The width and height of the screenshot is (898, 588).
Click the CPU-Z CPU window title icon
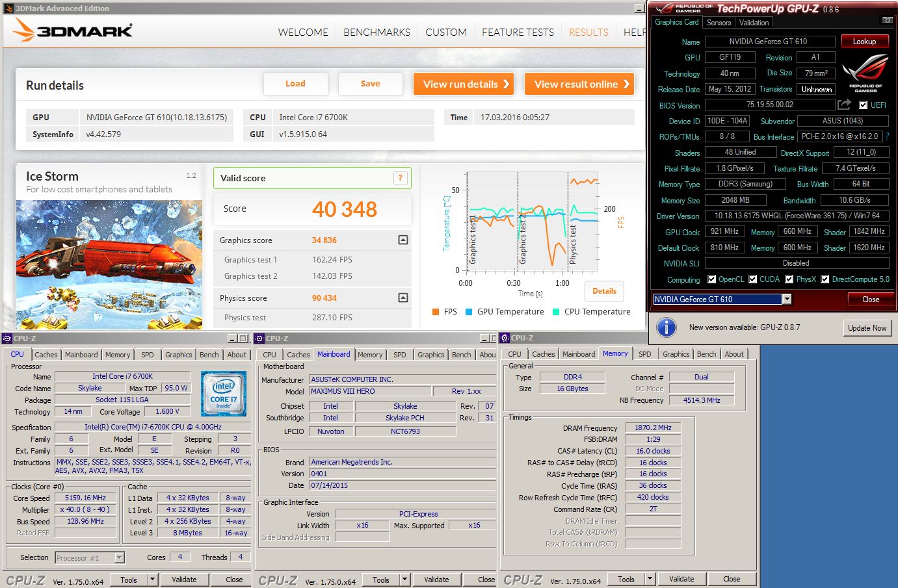point(7,339)
